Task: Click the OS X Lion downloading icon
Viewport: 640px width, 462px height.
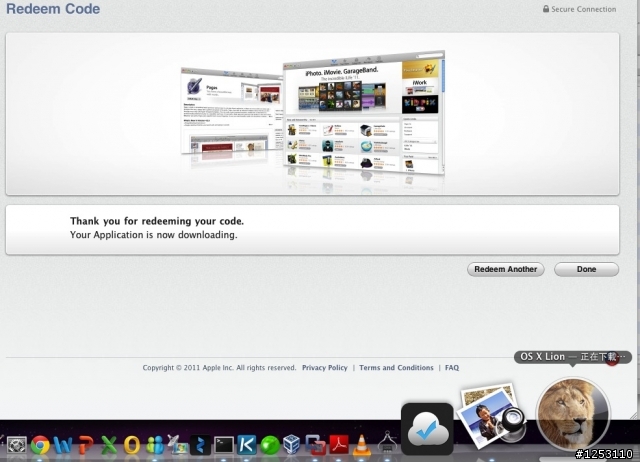Action: point(573,414)
